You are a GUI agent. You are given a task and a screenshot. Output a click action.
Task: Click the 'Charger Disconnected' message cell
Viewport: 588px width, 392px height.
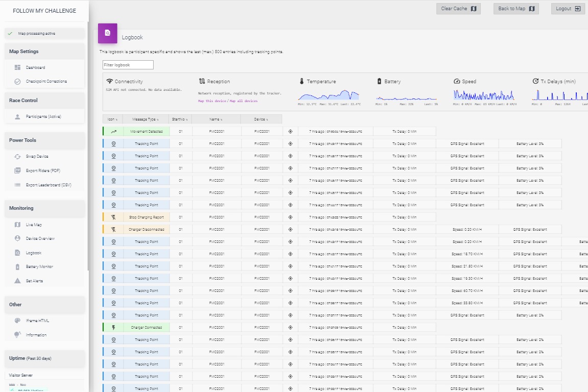tap(146, 230)
